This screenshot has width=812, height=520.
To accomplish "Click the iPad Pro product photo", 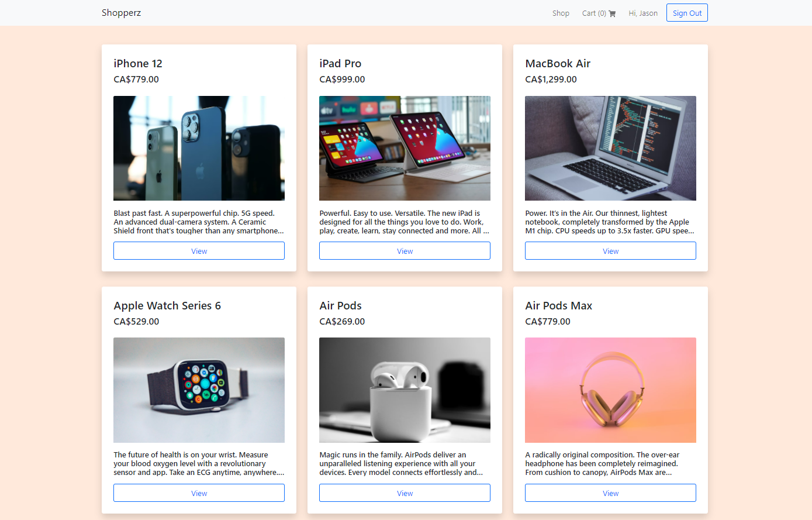I will pyautogui.click(x=405, y=148).
